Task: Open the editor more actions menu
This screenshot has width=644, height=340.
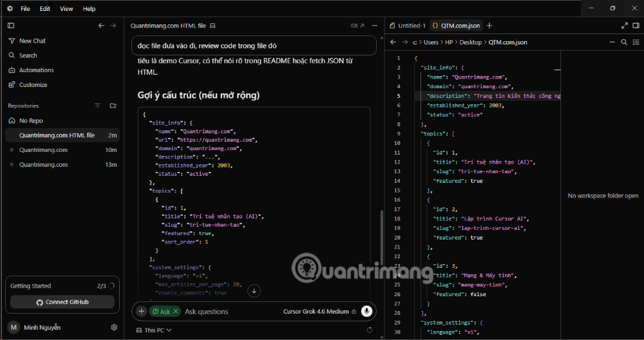Action: click(x=612, y=42)
